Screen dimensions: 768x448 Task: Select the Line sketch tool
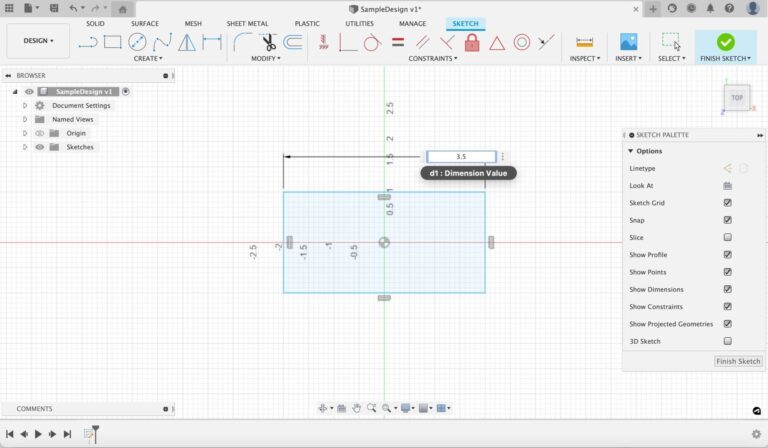tap(88, 42)
